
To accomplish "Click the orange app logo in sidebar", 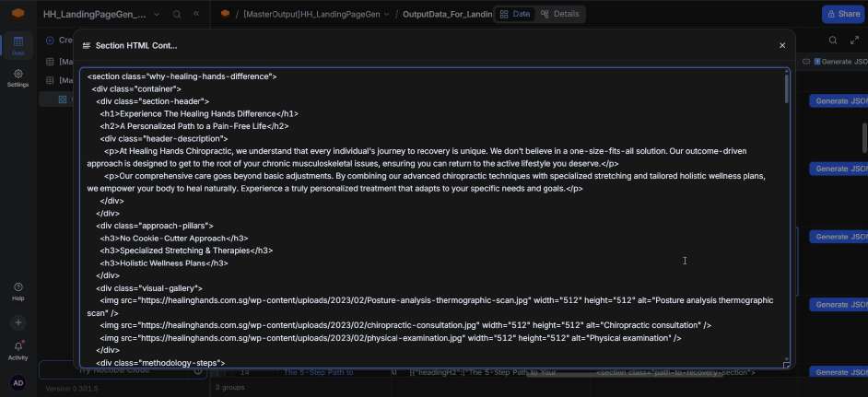I will tap(18, 14).
